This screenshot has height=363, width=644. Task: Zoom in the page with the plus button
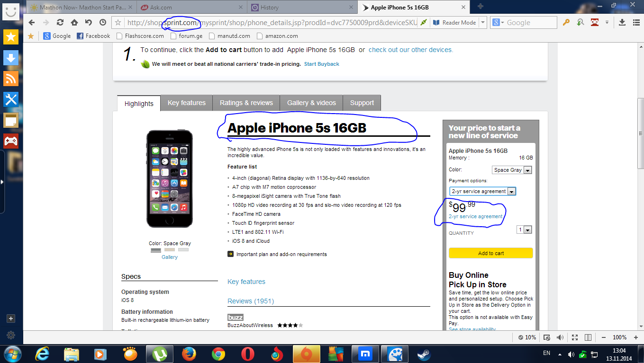coord(636,337)
